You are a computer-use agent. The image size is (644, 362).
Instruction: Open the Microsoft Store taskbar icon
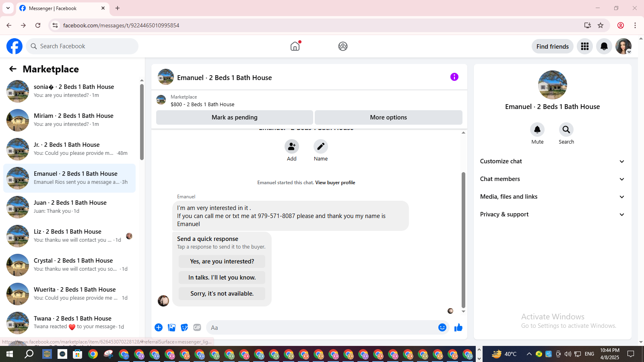point(77,354)
